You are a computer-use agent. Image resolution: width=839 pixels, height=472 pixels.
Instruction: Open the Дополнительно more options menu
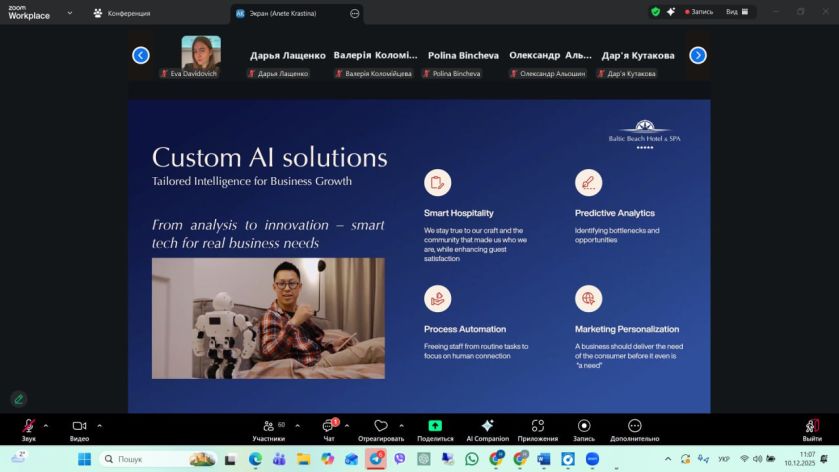tap(635, 430)
